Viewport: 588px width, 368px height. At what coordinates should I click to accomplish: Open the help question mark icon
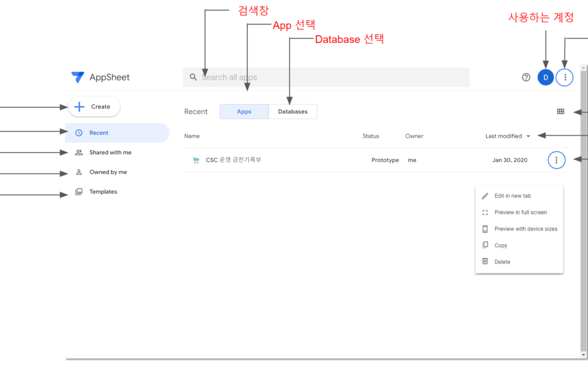526,77
